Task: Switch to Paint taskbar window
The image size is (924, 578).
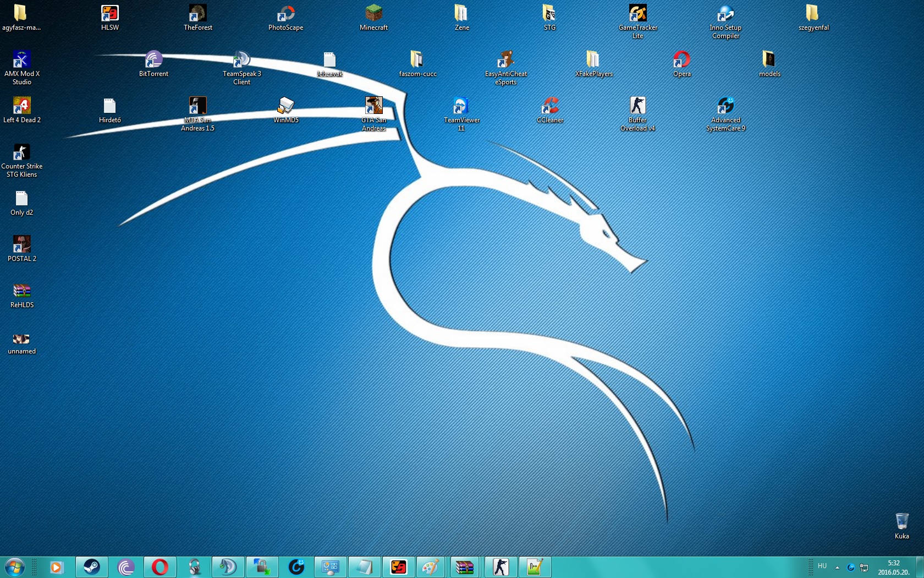Action: coord(430,567)
